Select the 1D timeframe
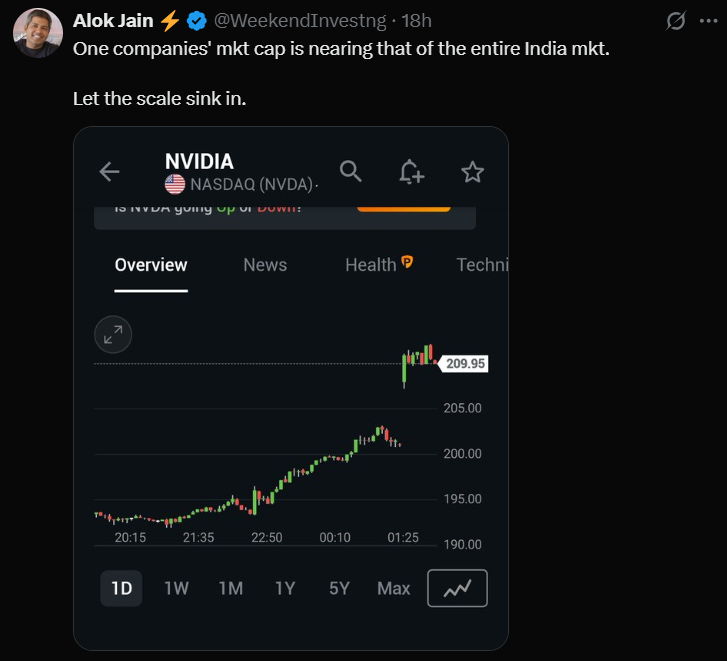This screenshot has height=661, width=727. click(121, 588)
